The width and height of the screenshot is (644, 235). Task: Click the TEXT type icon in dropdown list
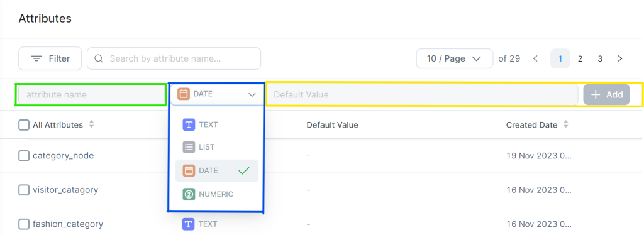point(189,124)
